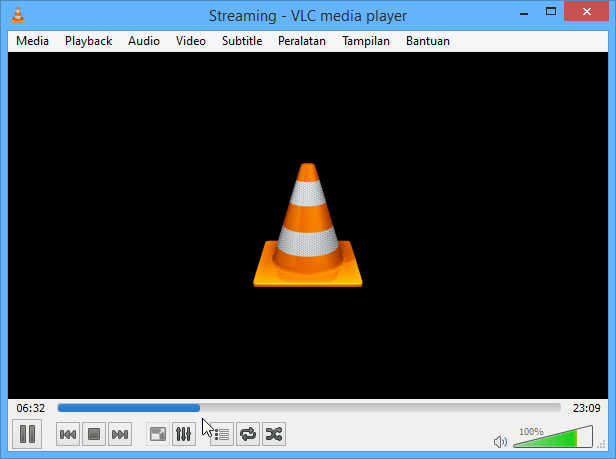Open the Peralatan menu
Image resolution: width=616 pixels, height=459 pixels.
(x=302, y=41)
